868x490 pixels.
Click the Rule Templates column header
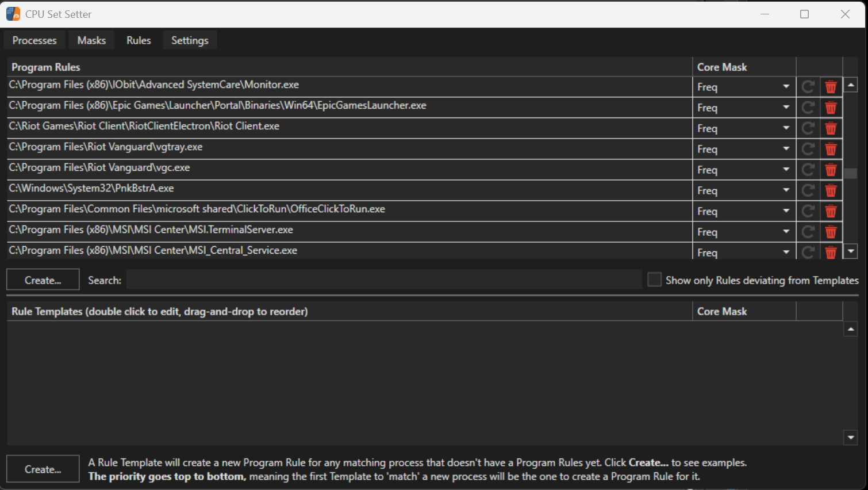349,311
